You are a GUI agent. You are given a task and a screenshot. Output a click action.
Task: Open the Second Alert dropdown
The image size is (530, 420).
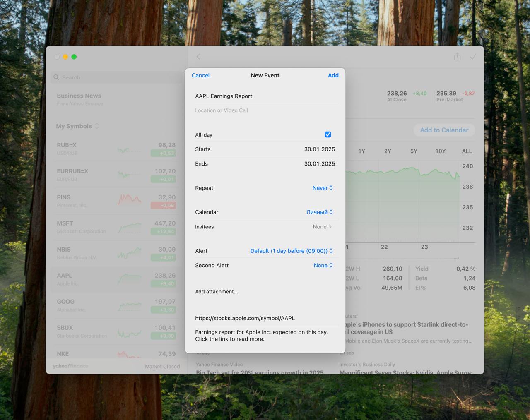coord(323,265)
